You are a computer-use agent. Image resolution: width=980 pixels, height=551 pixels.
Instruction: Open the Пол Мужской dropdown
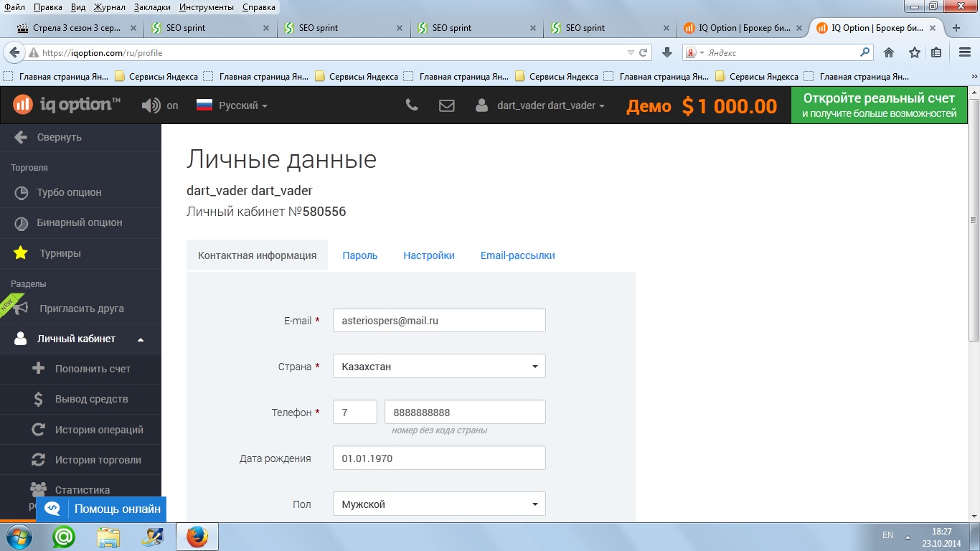439,504
